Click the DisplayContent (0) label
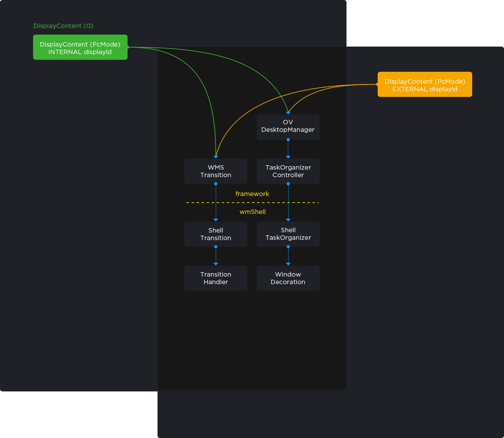The width and height of the screenshot is (504, 438). point(63,26)
